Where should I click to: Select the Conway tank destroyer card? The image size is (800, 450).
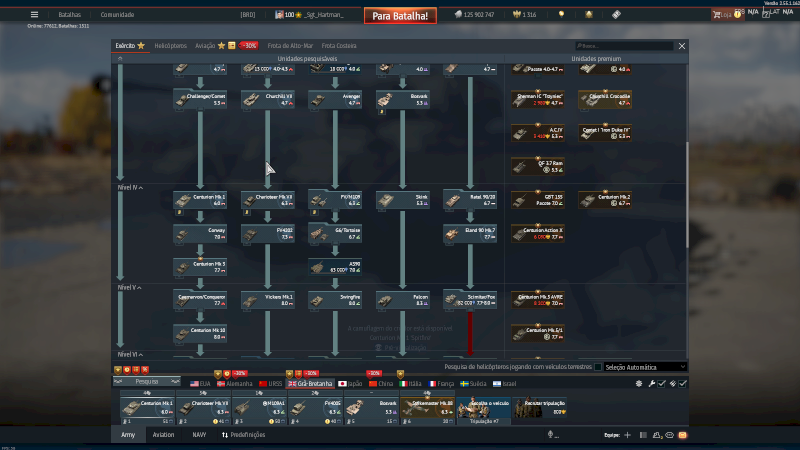click(200, 233)
